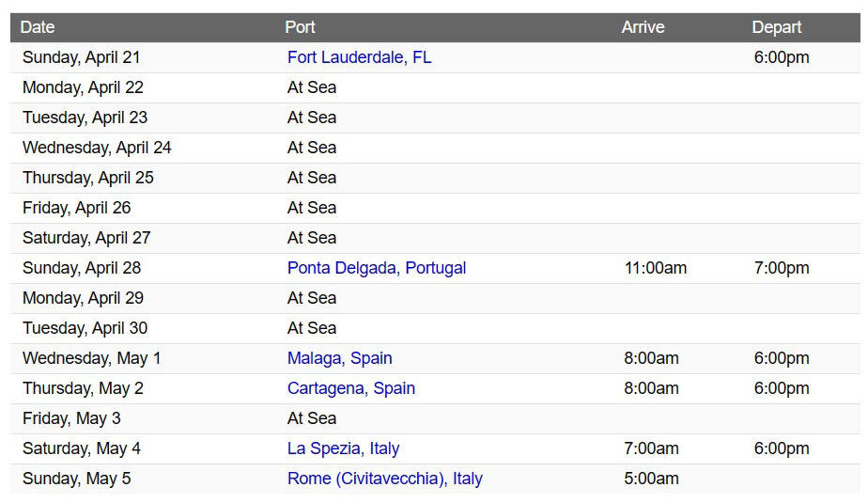The image size is (868, 503).
Task: Click At Sea on Monday, April 22
Action: pyautogui.click(x=312, y=87)
